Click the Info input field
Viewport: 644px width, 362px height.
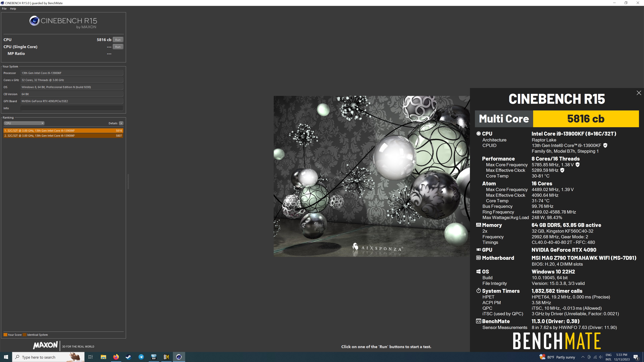[72, 108]
